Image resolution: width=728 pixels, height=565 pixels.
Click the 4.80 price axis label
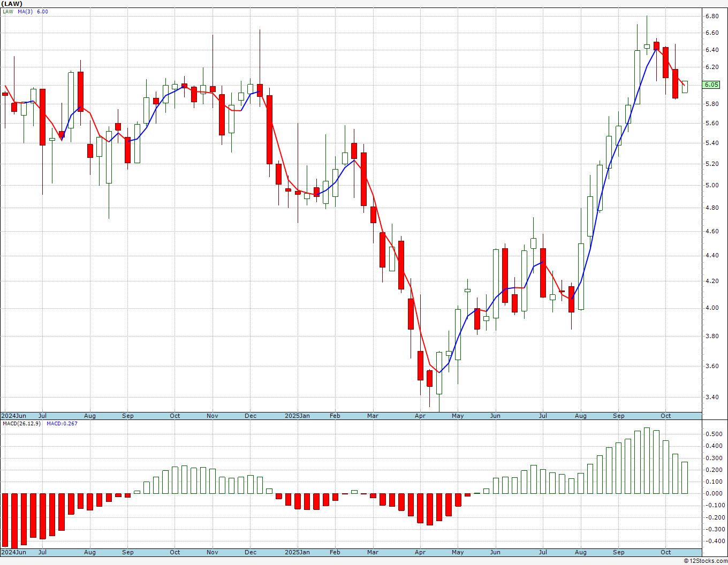(x=711, y=208)
